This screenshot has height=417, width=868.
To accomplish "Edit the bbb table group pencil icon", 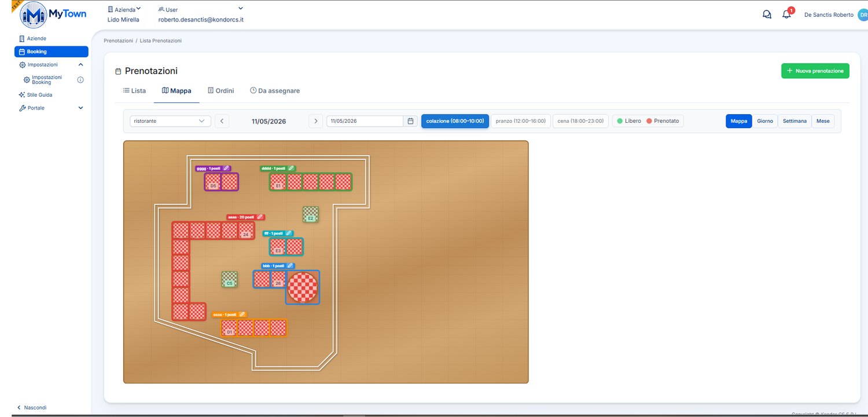I will coord(291,266).
